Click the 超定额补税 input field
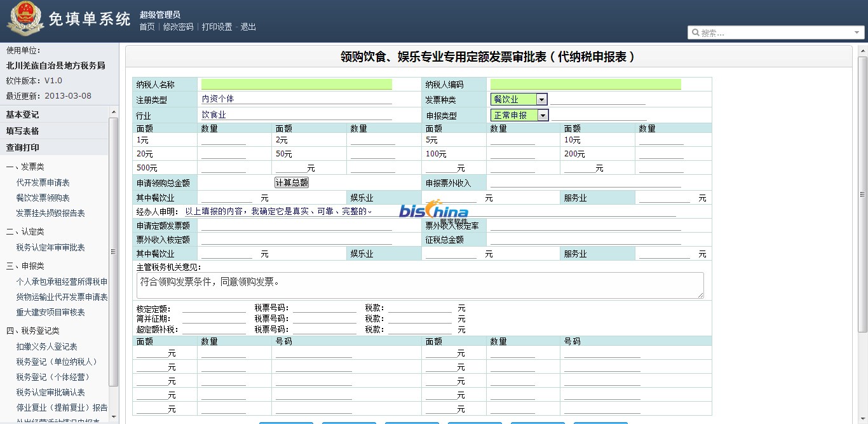The height and width of the screenshot is (424, 868). tap(214, 329)
